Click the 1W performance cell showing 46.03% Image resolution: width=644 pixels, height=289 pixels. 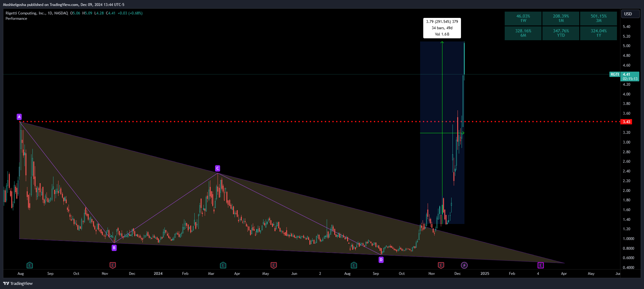pos(523,18)
